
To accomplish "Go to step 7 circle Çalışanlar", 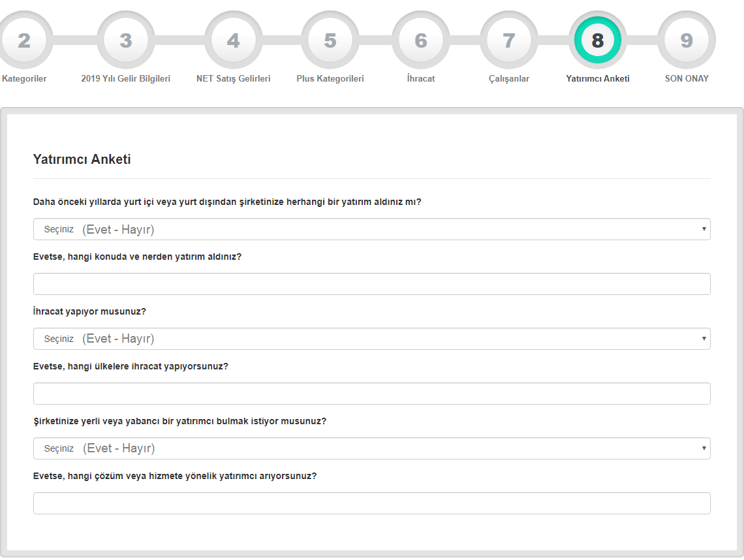I will pyautogui.click(x=509, y=40).
